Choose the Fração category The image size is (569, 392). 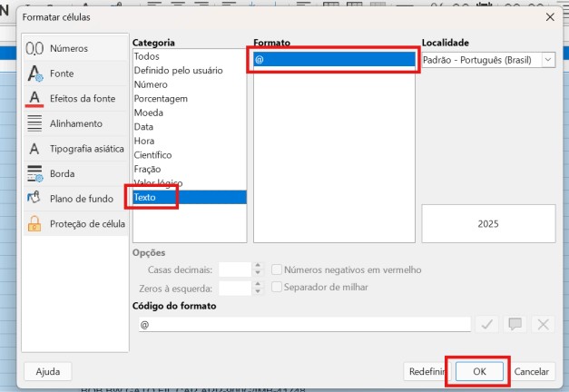(190, 169)
